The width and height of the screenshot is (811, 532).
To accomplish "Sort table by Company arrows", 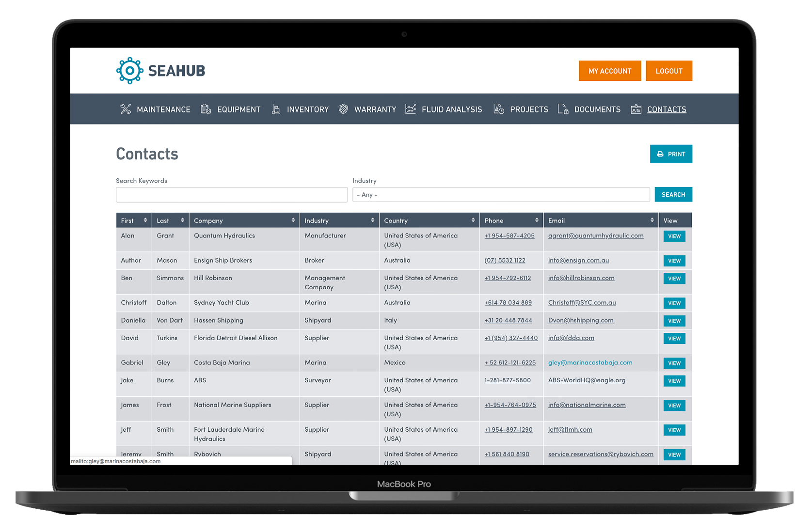I will tap(293, 220).
